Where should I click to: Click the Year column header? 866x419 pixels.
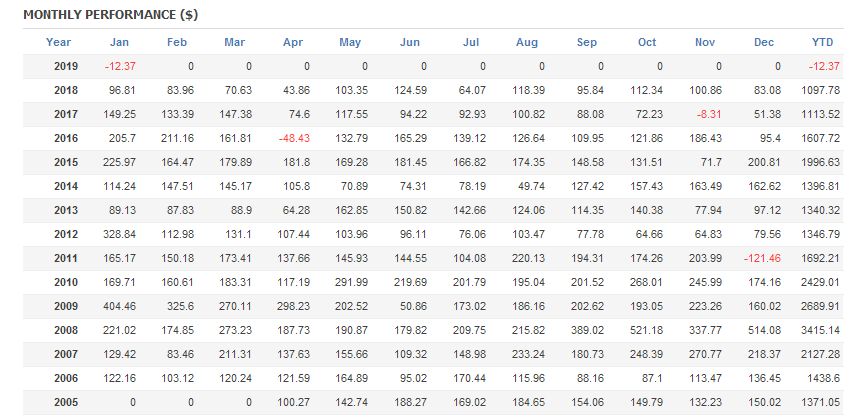click(x=58, y=42)
